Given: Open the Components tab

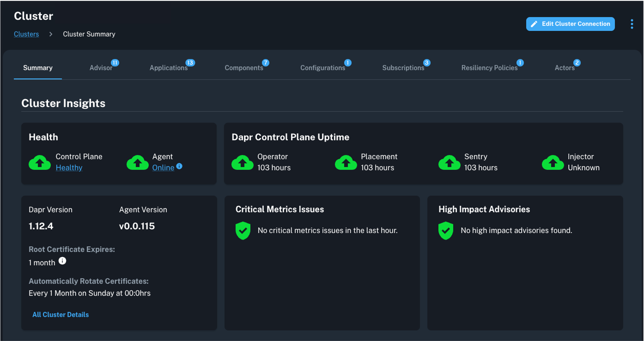Looking at the screenshot, I should pos(244,68).
